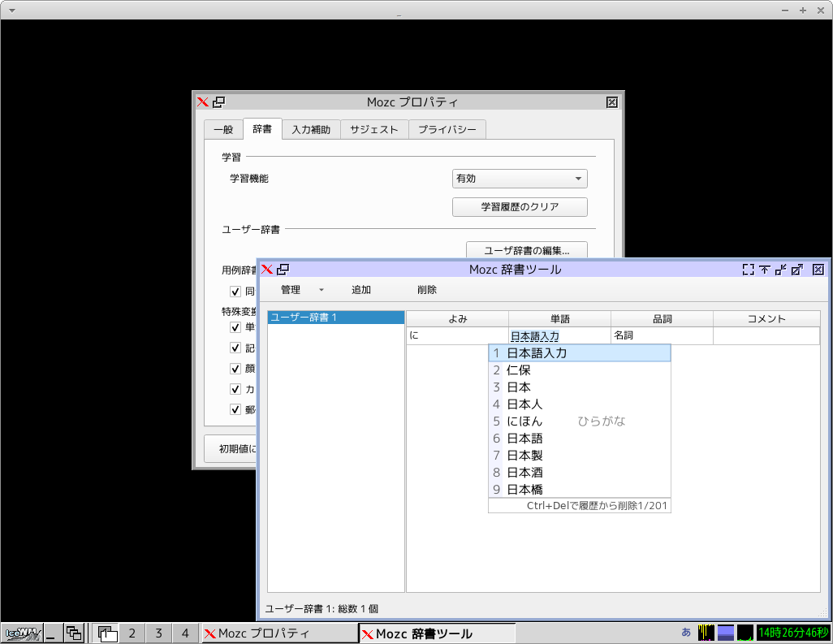Click the よみ column header
The width and height of the screenshot is (833, 644).
[x=457, y=319]
